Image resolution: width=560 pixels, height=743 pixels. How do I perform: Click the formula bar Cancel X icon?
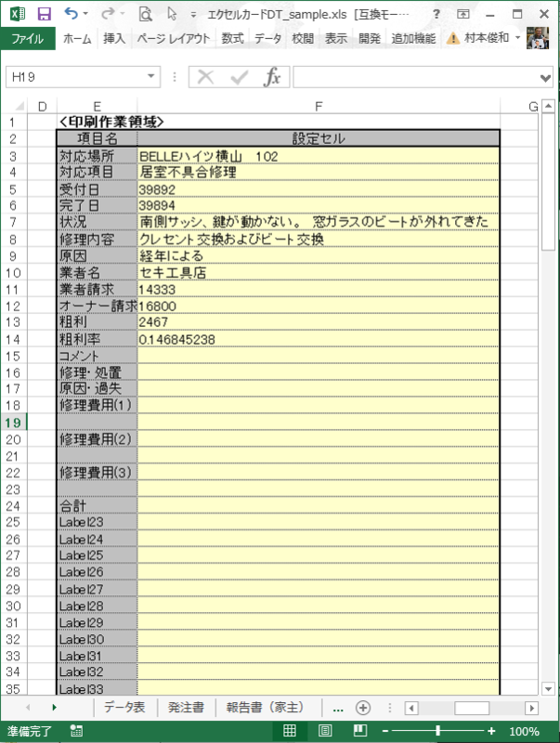click(205, 76)
